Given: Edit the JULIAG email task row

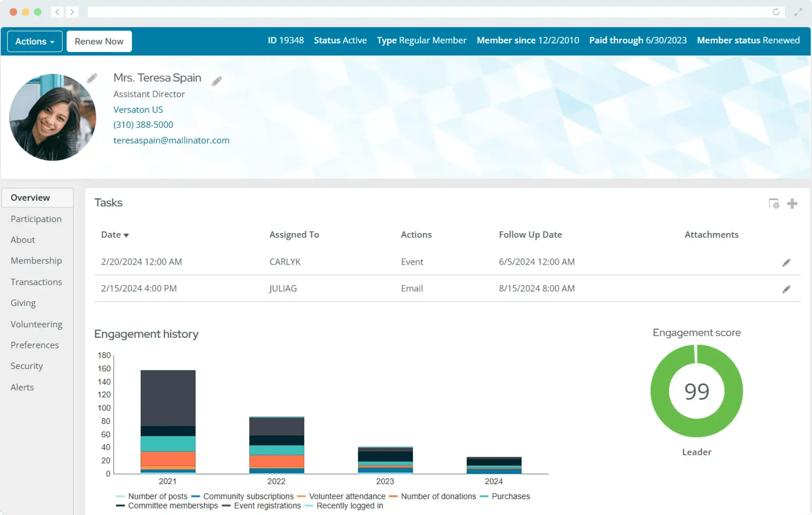Looking at the screenshot, I should coord(786,289).
